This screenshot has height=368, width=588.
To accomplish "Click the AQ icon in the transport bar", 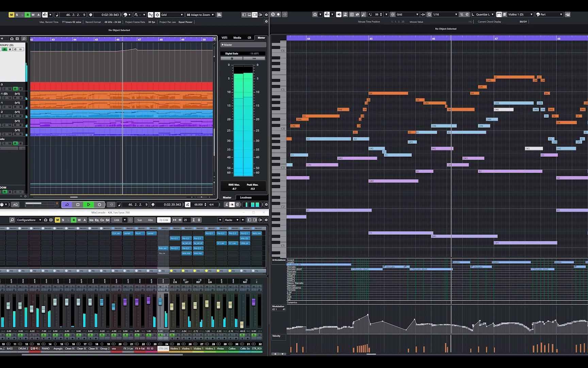I will pyautogui.click(x=15, y=204).
